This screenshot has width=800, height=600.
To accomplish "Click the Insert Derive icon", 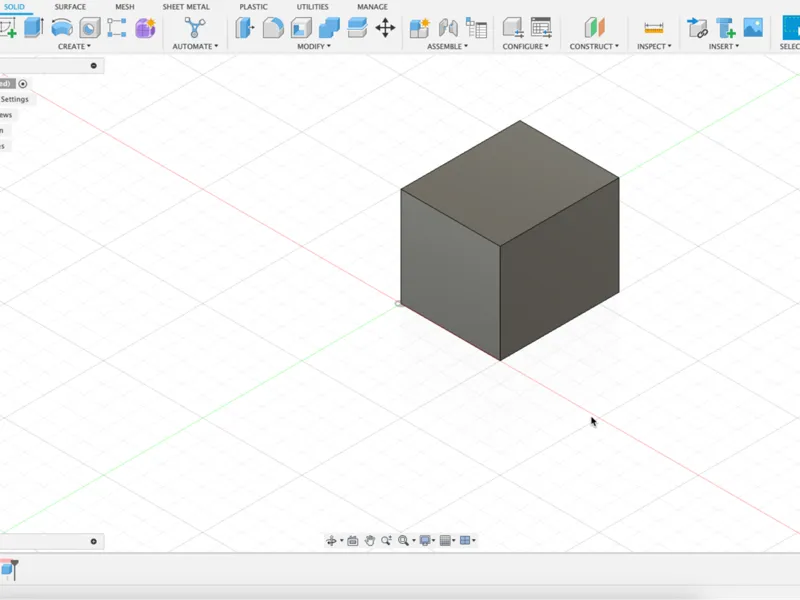I will coord(697,28).
